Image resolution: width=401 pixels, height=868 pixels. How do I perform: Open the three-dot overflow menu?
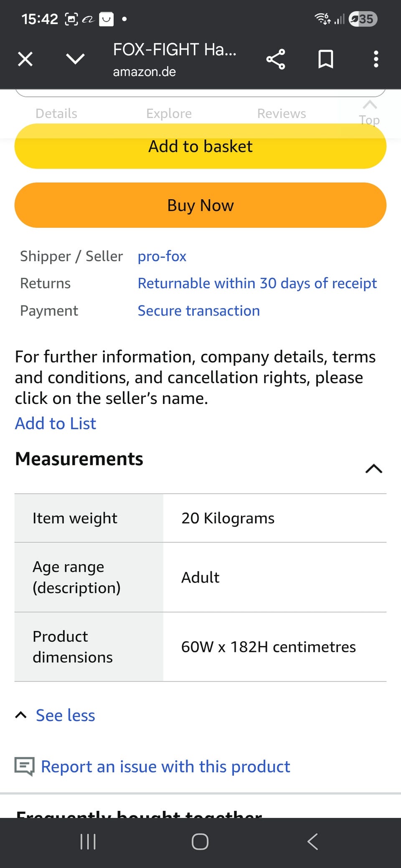[x=376, y=59]
